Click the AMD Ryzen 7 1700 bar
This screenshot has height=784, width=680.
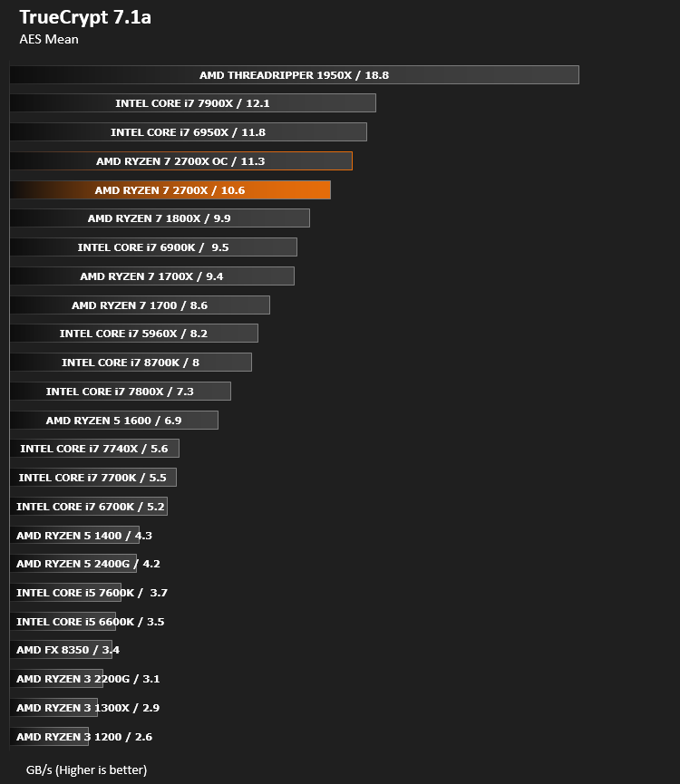pos(140,305)
